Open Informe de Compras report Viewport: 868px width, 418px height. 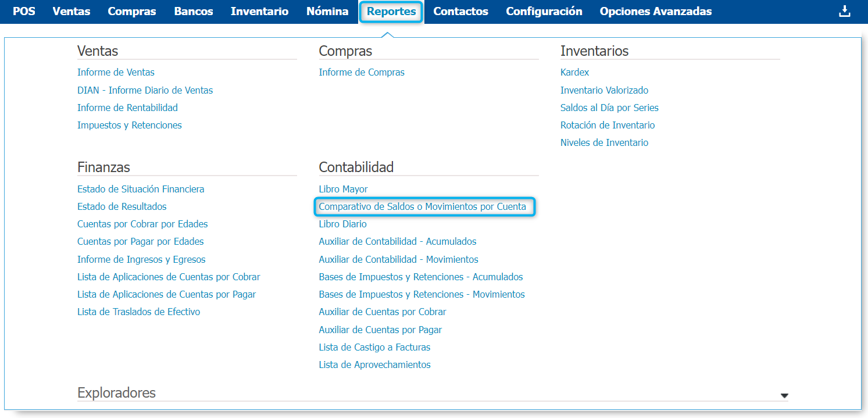point(362,73)
